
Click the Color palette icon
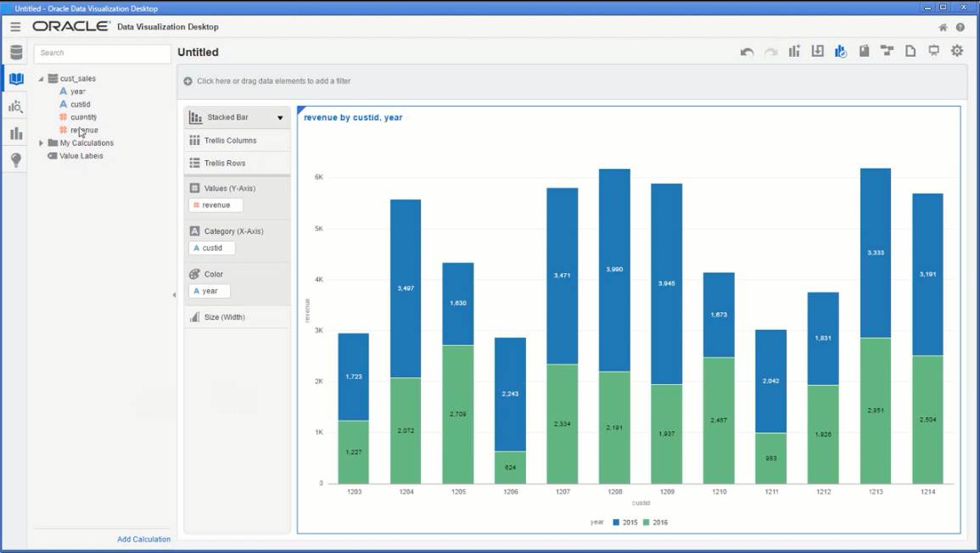click(x=194, y=274)
